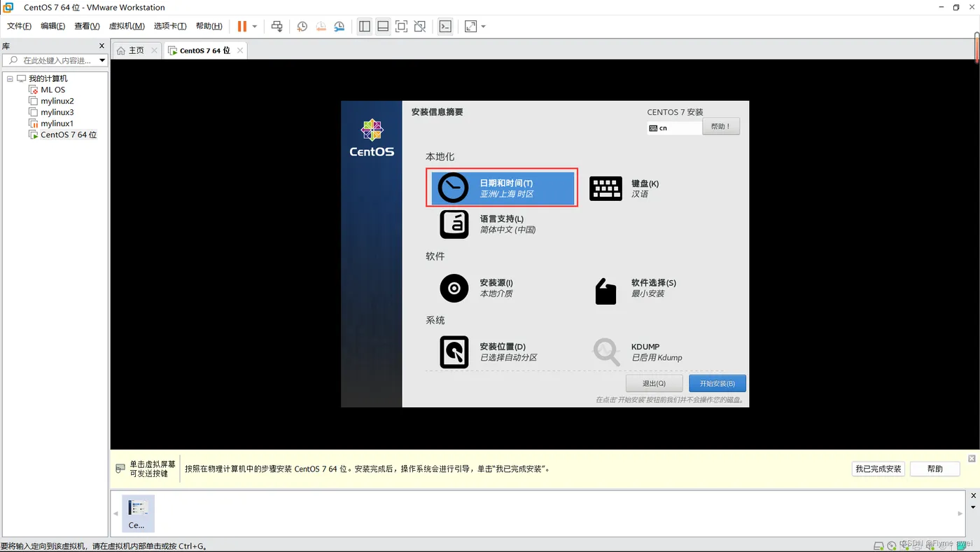Viewport: 980px width, 552px height.
Task: Open the 选项卡(T) menu
Action: (170, 26)
